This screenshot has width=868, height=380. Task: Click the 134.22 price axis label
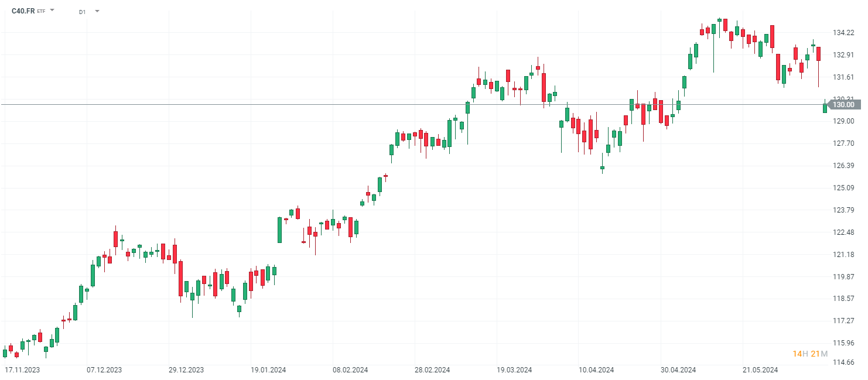coord(843,33)
